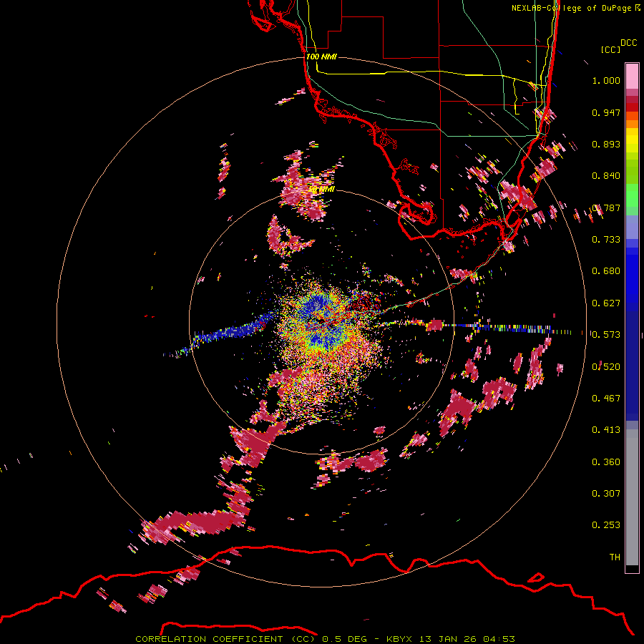The height and width of the screenshot is (644, 644).
Task: Select the 0.573 legend value
Action: click(606, 335)
